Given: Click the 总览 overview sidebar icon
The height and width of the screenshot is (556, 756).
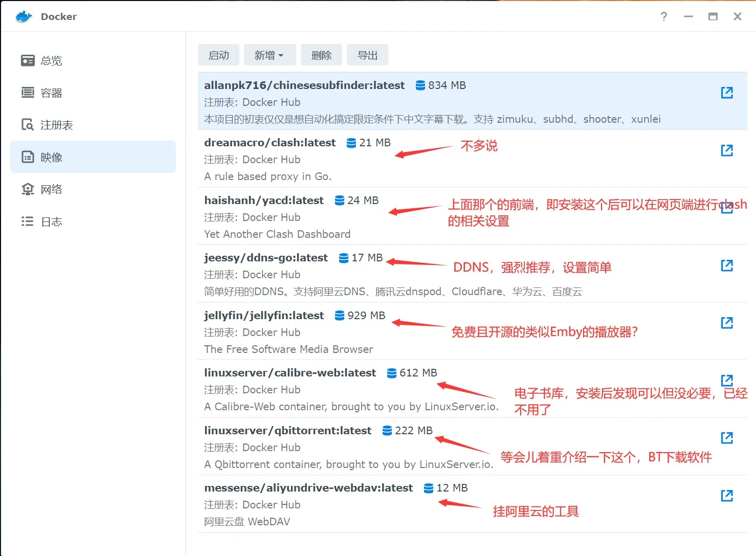Looking at the screenshot, I should [x=28, y=60].
